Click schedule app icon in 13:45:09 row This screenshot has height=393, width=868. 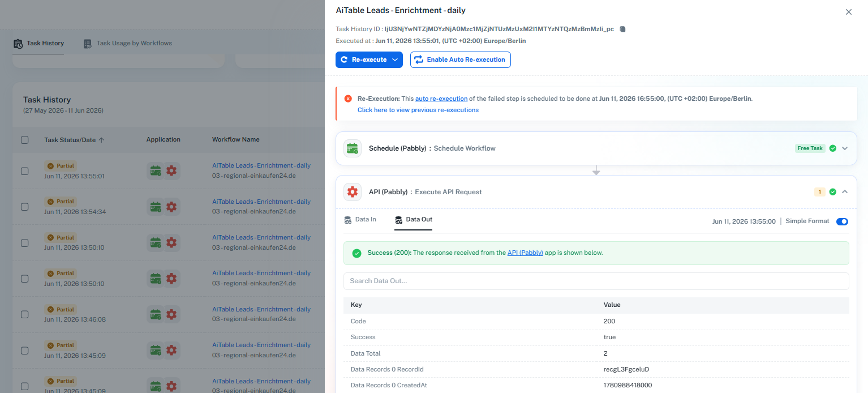(155, 351)
